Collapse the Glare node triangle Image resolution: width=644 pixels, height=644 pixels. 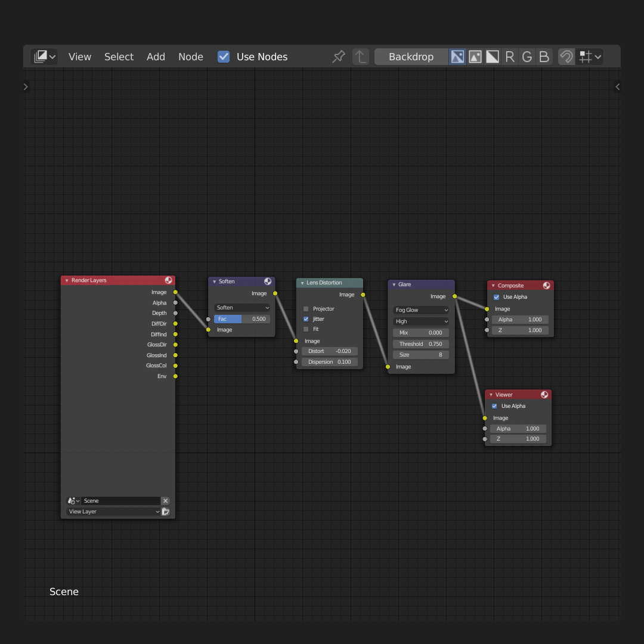(394, 284)
